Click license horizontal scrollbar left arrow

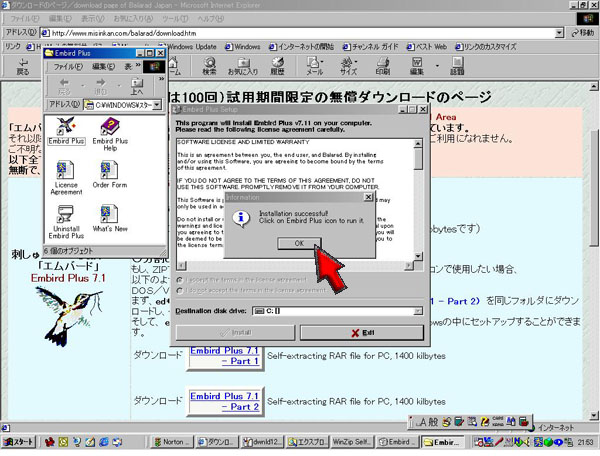pos(181,265)
